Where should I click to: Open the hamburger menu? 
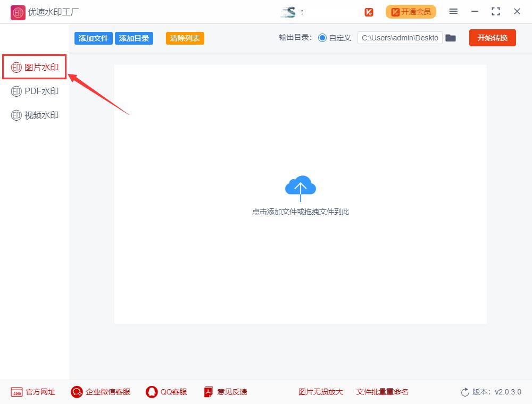(454, 11)
